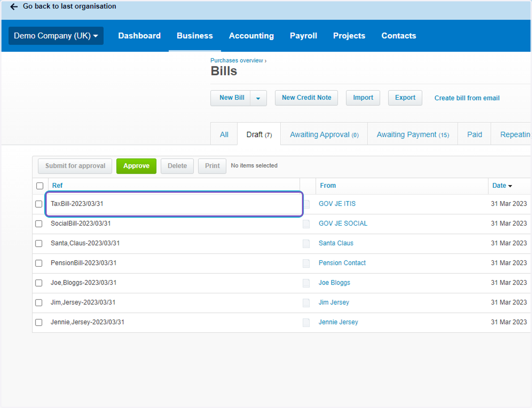532x408 pixels.
Task: Click the back arrow icon at top
Action: click(x=14, y=7)
